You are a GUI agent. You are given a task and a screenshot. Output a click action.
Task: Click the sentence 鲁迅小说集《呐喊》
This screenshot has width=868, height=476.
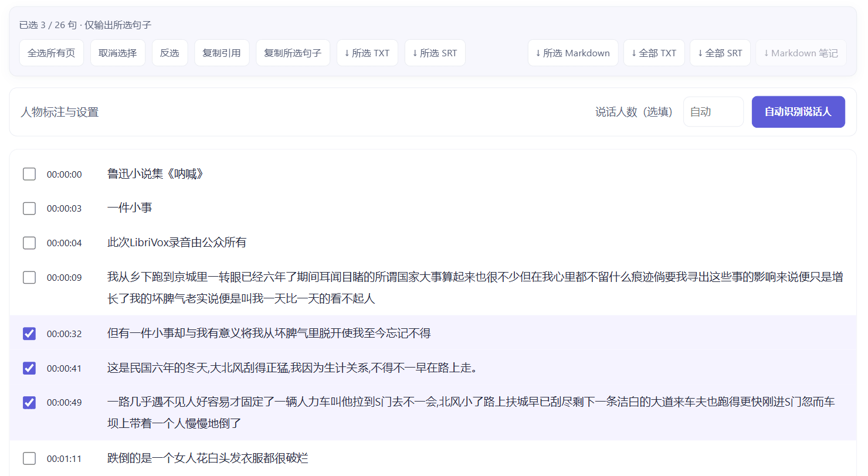point(155,174)
